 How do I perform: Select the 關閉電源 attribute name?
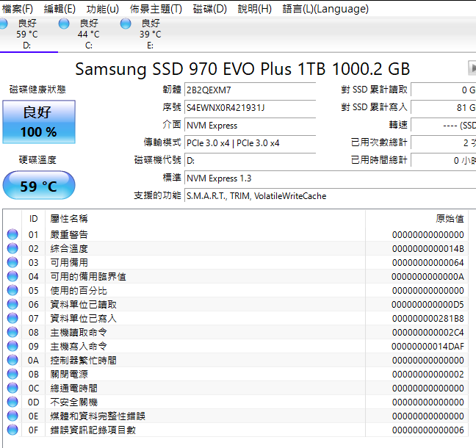tap(69, 375)
